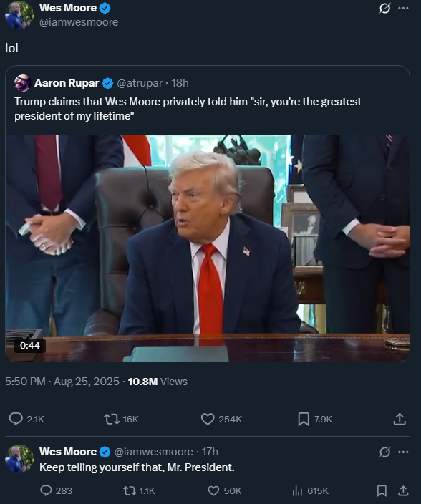
Task: Open Aaron Rupar's avatar in quoted tweet
Action: [22, 83]
